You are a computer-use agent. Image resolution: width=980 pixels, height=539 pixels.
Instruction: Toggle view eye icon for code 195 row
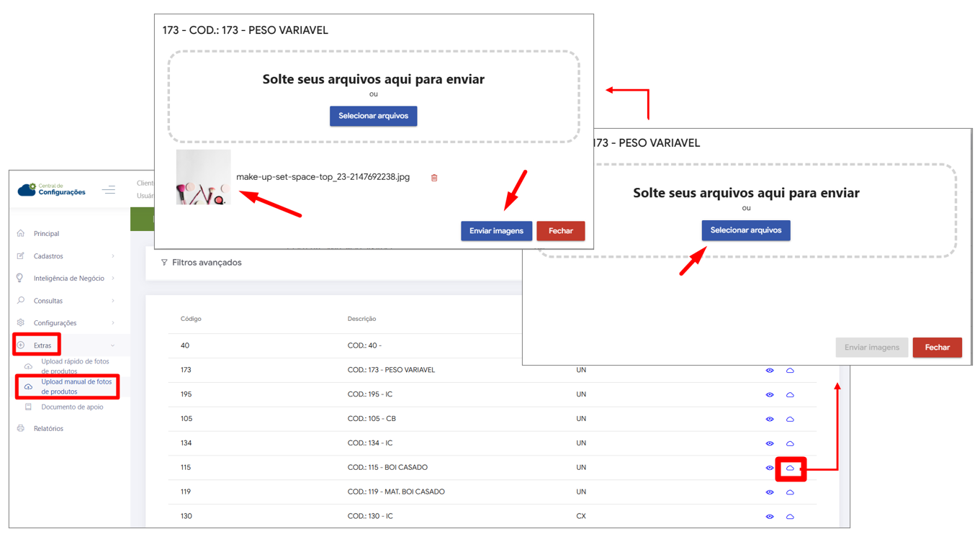point(770,395)
